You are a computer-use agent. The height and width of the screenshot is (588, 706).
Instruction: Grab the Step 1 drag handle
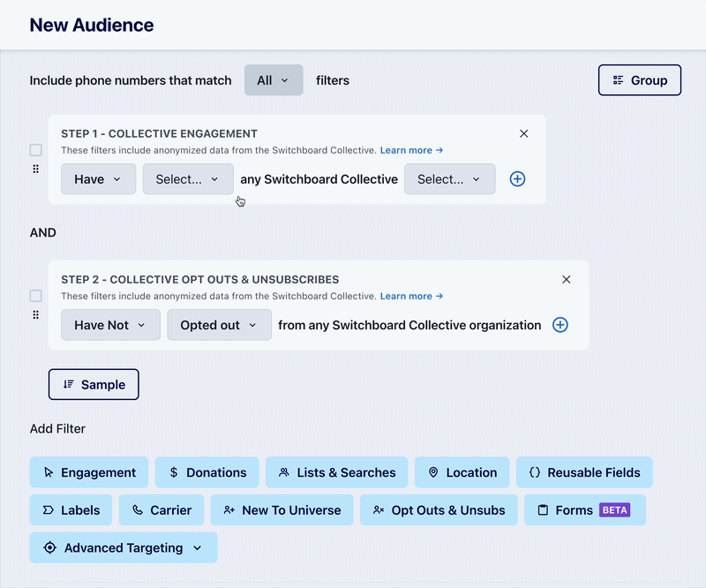coord(35,169)
